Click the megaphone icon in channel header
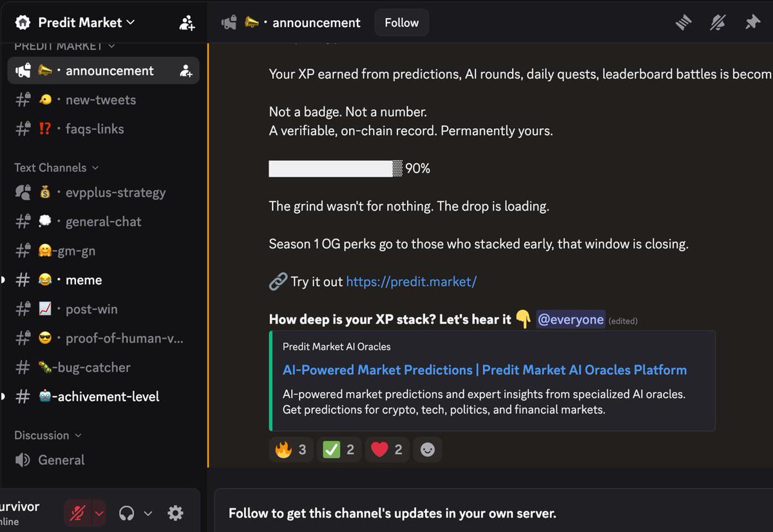The width and height of the screenshot is (773, 532). (229, 23)
